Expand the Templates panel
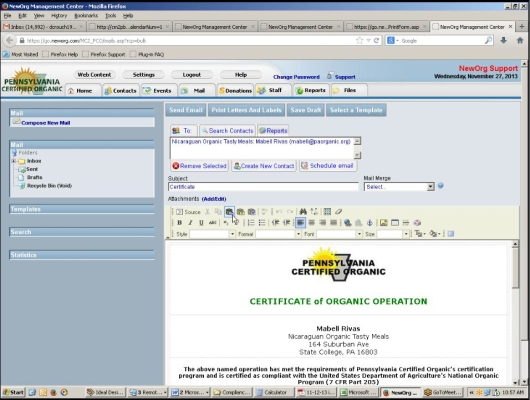 82,209
